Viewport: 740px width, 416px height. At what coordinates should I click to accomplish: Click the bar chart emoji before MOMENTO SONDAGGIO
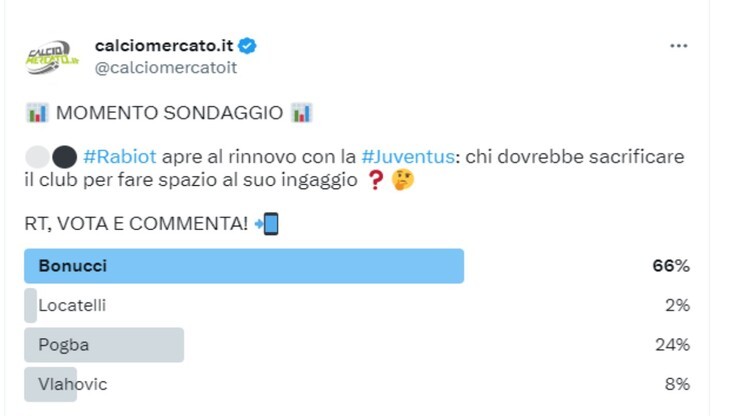click(x=35, y=113)
